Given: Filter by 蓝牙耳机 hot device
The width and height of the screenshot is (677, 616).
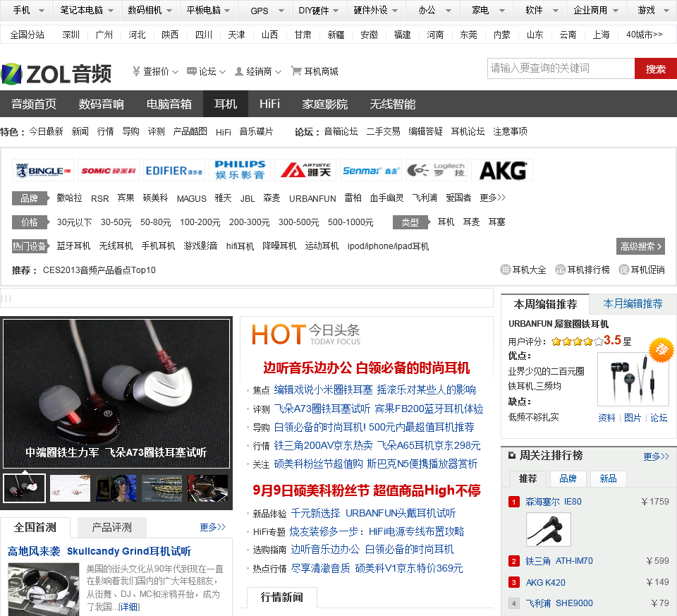Looking at the screenshot, I should (73, 246).
